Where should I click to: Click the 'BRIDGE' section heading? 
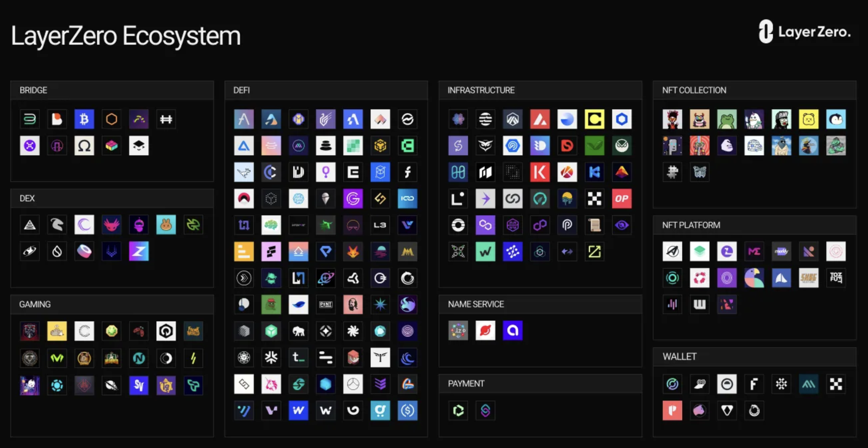(x=33, y=90)
